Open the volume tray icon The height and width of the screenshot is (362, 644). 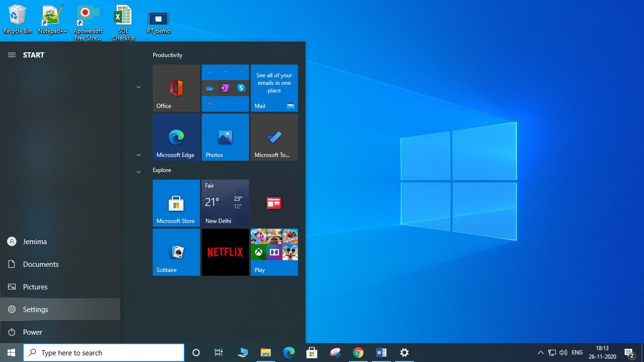[x=563, y=353]
